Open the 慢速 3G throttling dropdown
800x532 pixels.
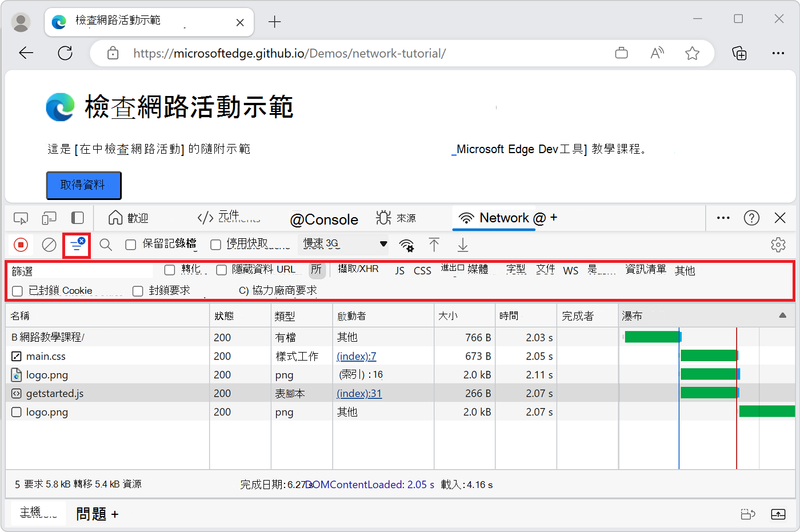(343, 244)
